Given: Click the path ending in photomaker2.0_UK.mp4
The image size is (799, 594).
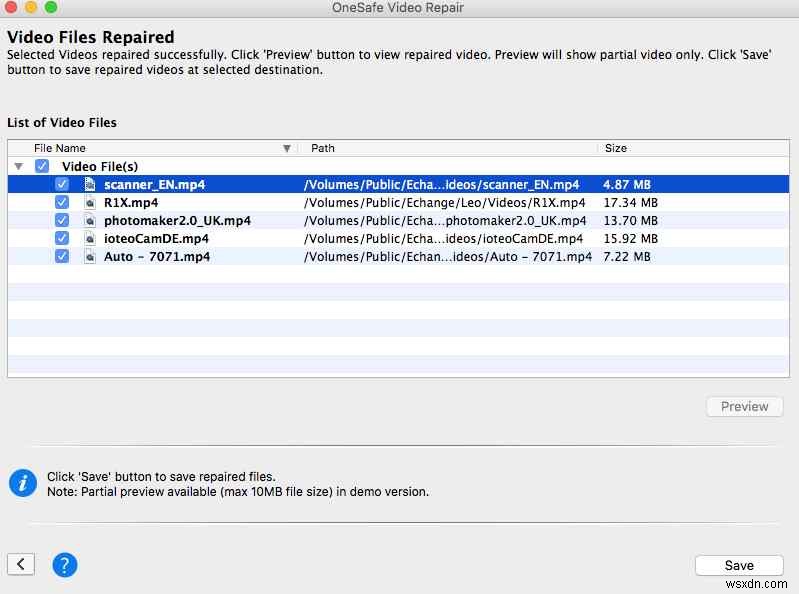Looking at the screenshot, I should click(445, 221).
